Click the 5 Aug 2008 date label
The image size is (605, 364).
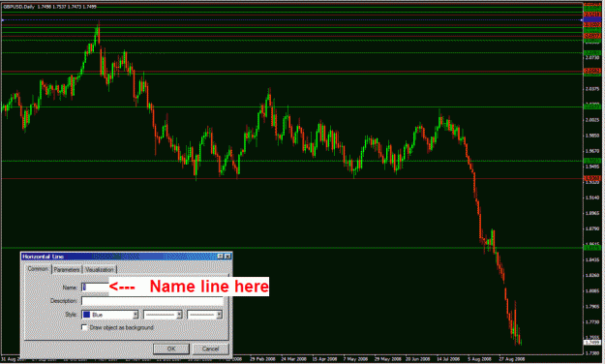[479, 358]
